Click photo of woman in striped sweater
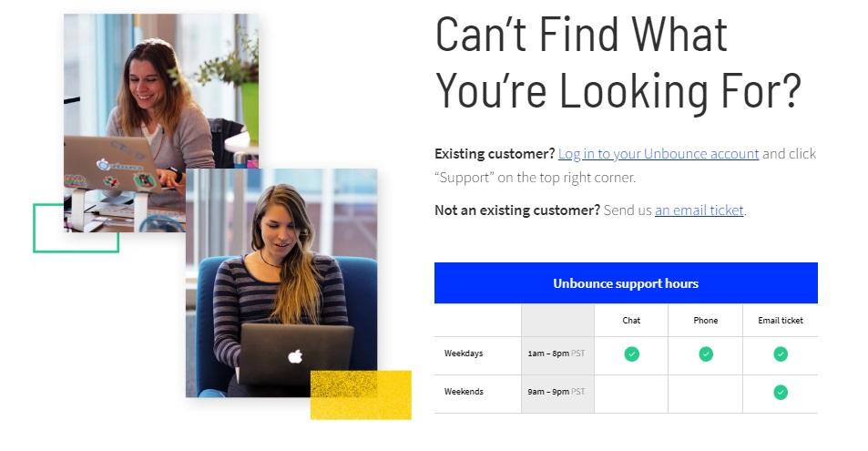Image resolution: width=868 pixels, height=451 pixels. pyautogui.click(x=281, y=283)
